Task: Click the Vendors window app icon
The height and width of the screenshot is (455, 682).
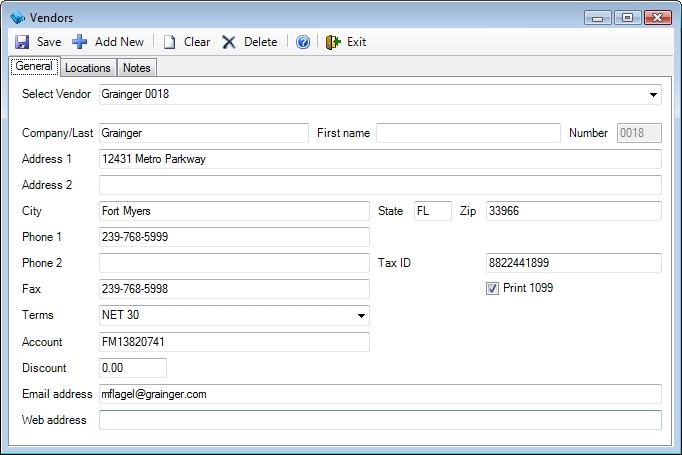Action: 18,17
